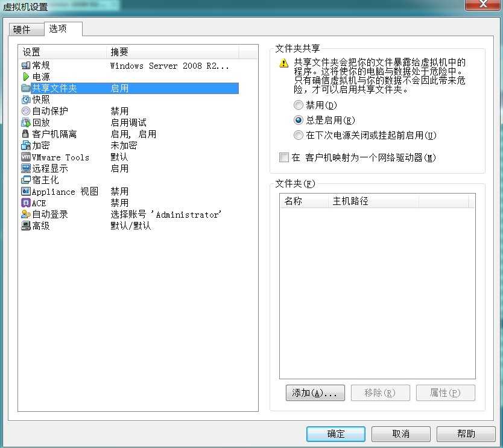This screenshot has width=503, height=448.
Task: Select the 高级 row label
Action: pos(41,226)
